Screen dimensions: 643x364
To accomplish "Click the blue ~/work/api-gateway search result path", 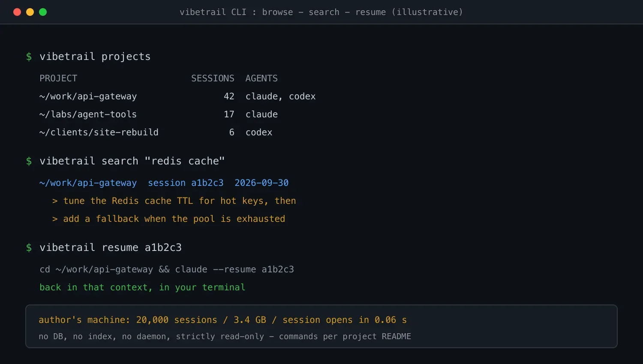I will click(88, 183).
